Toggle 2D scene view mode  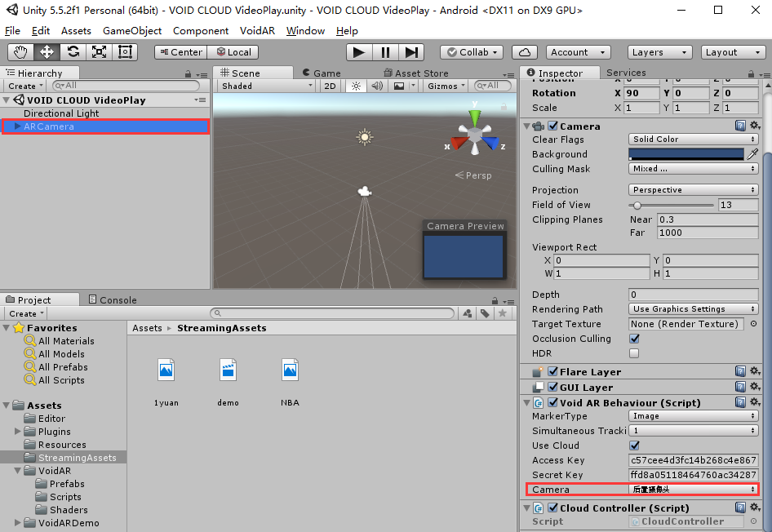(330, 86)
